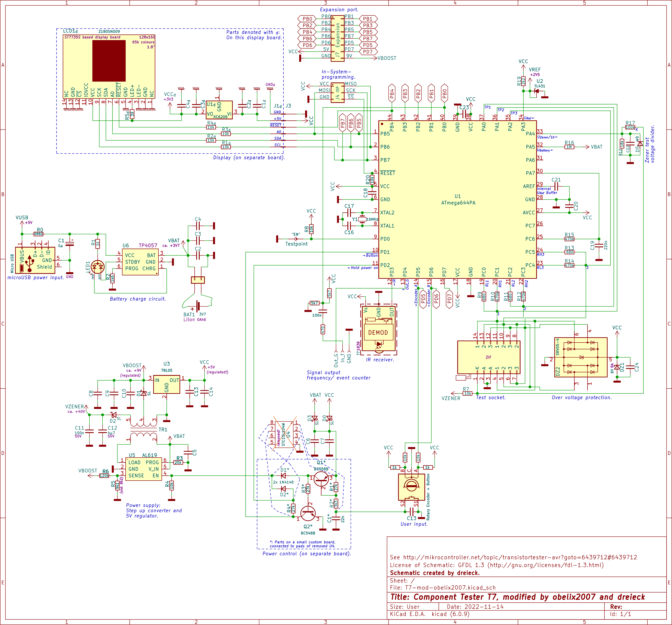Select the "User input." caption
This screenshot has height=625, width=672.
(414, 524)
